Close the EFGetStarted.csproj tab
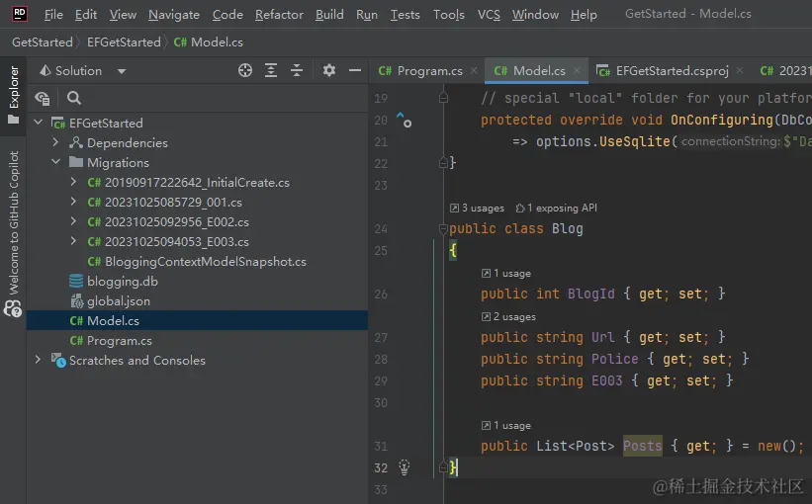 coord(740,70)
